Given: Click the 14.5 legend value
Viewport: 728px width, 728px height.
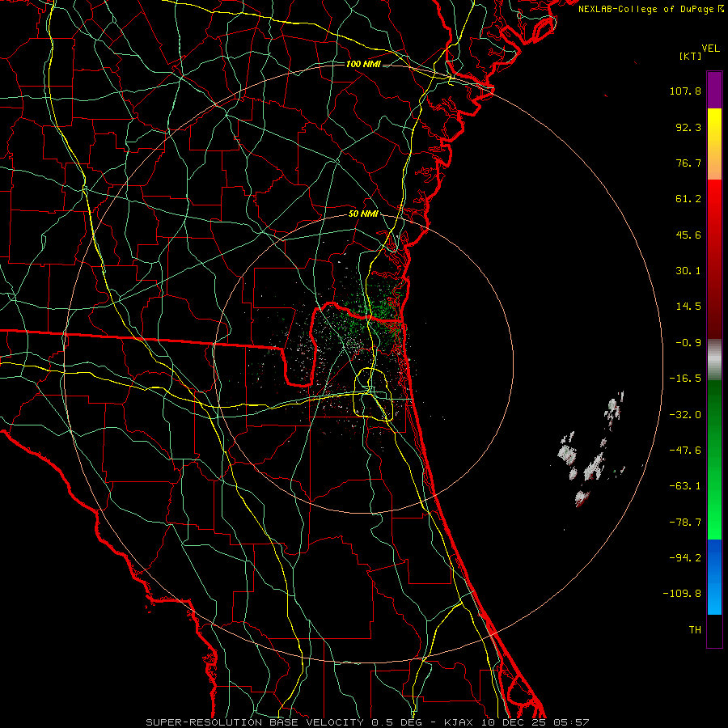Looking at the screenshot, I should pos(688,307).
